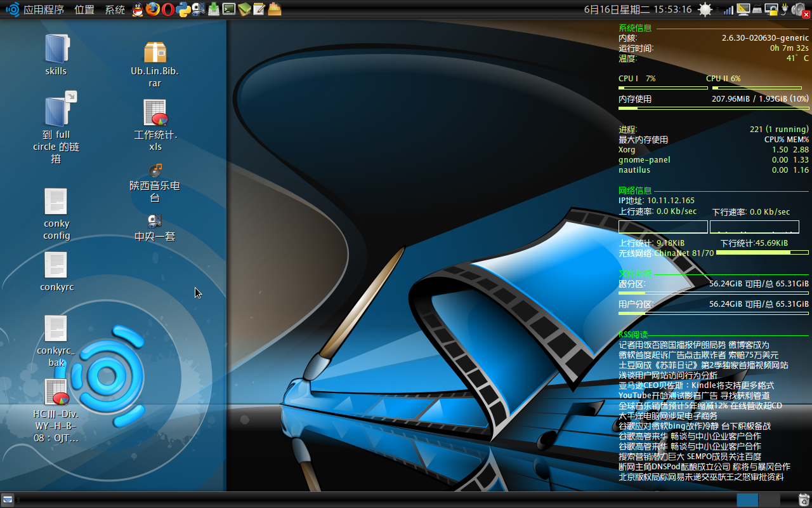The height and width of the screenshot is (508, 812).
Task: Open the 系统 system menu
Action: [x=115, y=10]
